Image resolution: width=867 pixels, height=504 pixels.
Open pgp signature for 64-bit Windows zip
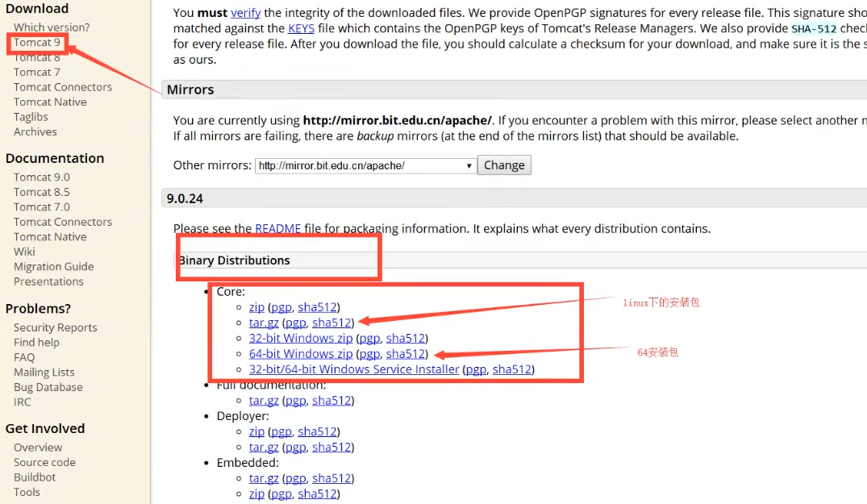370,354
